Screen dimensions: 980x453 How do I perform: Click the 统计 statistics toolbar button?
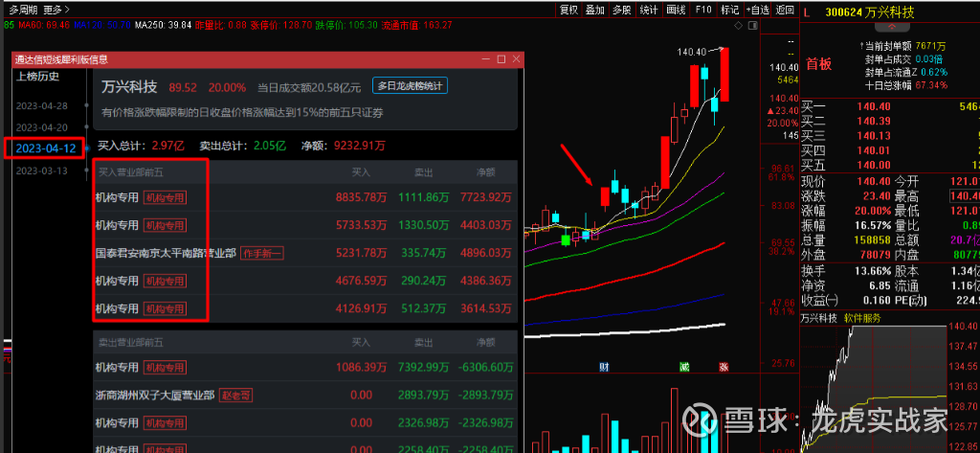[650, 10]
